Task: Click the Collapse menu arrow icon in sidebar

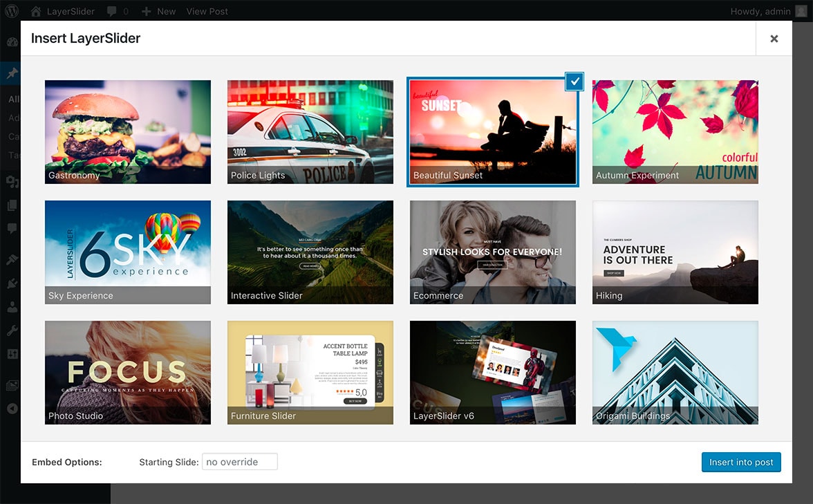Action: click(x=12, y=409)
